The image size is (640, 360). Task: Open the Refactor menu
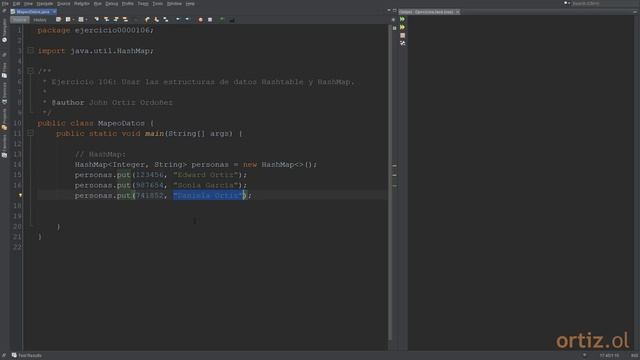click(x=82, y=3)
